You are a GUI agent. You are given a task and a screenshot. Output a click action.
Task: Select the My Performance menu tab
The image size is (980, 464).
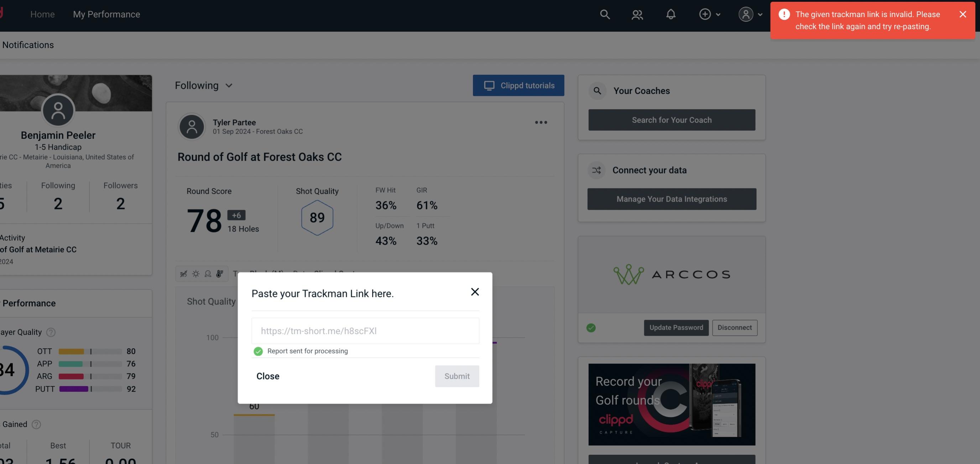(x=106, y=14)
